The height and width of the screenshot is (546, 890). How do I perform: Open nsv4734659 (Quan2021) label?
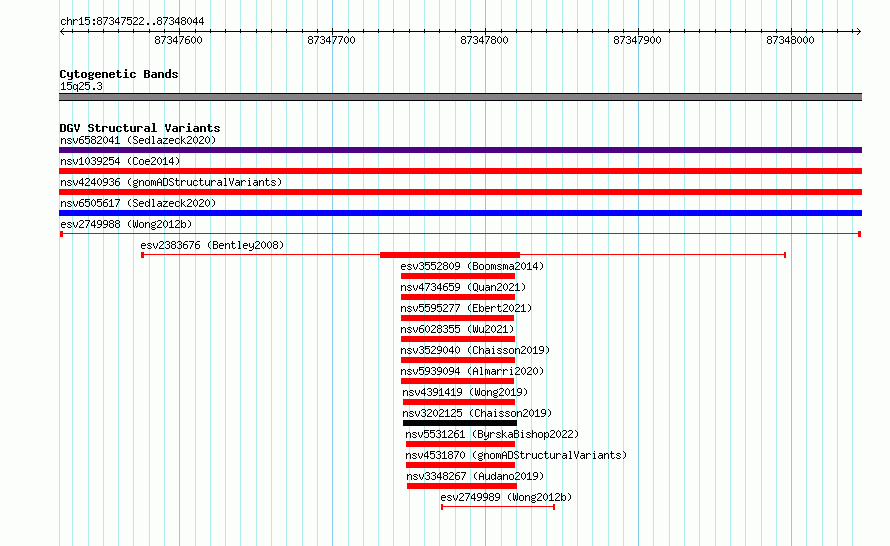(463, 287)
